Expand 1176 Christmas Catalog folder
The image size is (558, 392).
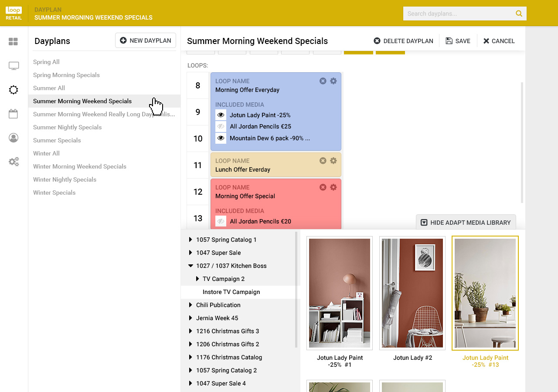click(191, 357)
